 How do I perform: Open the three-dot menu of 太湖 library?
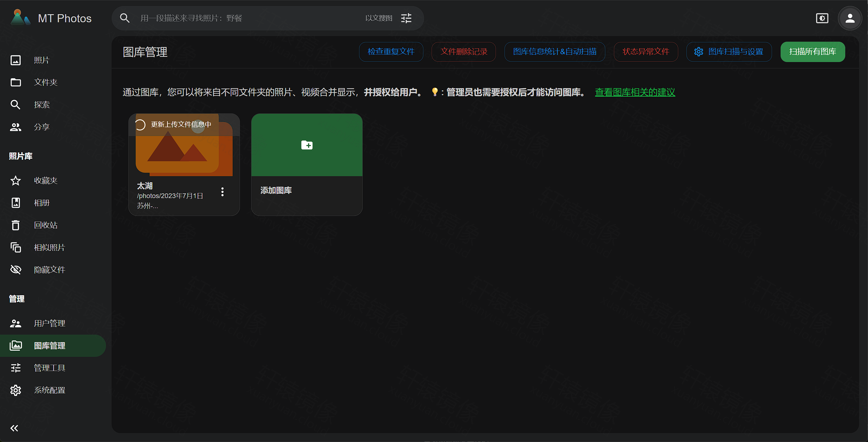(x=222, y=192)
